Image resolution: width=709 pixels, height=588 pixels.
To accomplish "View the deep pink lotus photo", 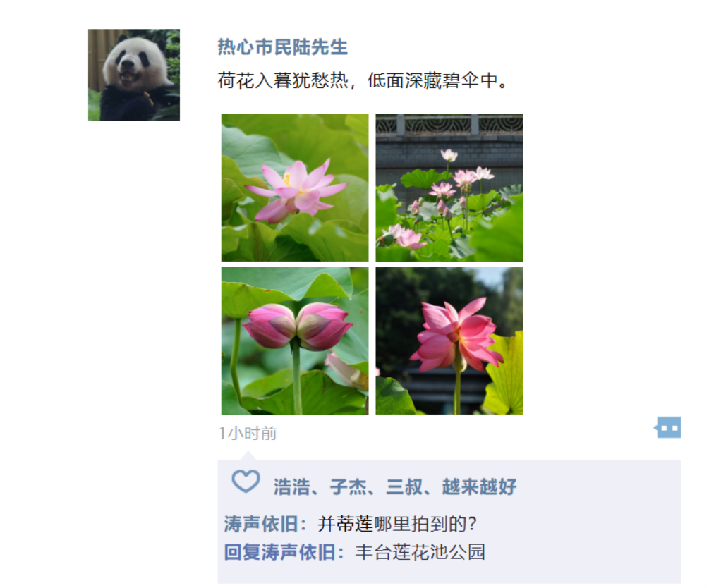I will pyautogui.click(x=449, y=341).
